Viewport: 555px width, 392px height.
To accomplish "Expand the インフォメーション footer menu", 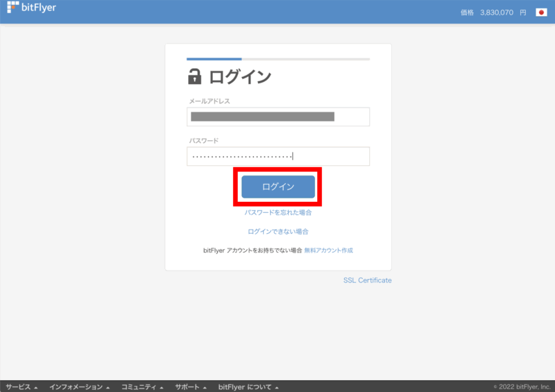I will point(79,386).
